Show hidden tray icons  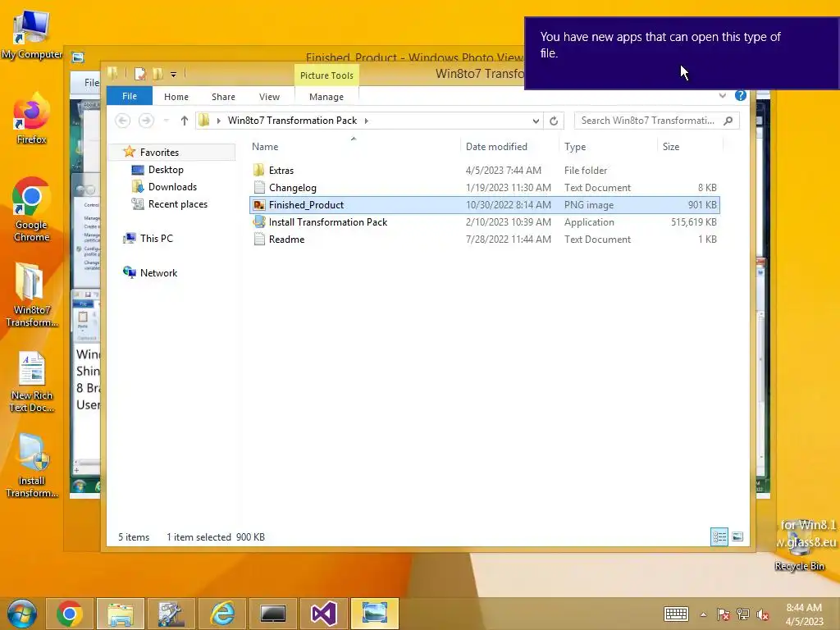[703, 614]
